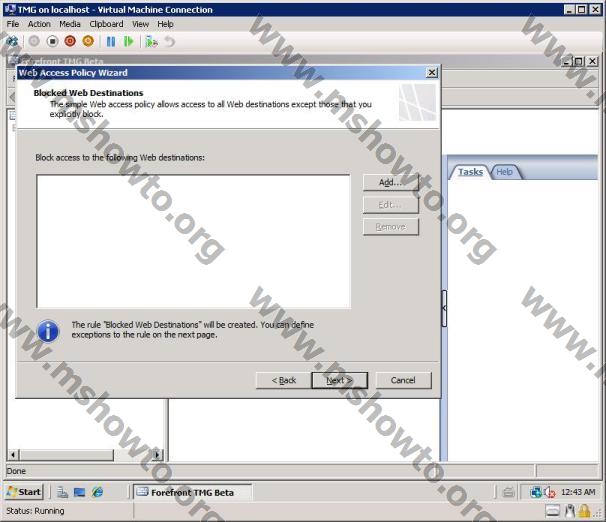Click the disabled Remove button
Image resolution: width=606 pixels, height=522 pixels.
[391, 227]
